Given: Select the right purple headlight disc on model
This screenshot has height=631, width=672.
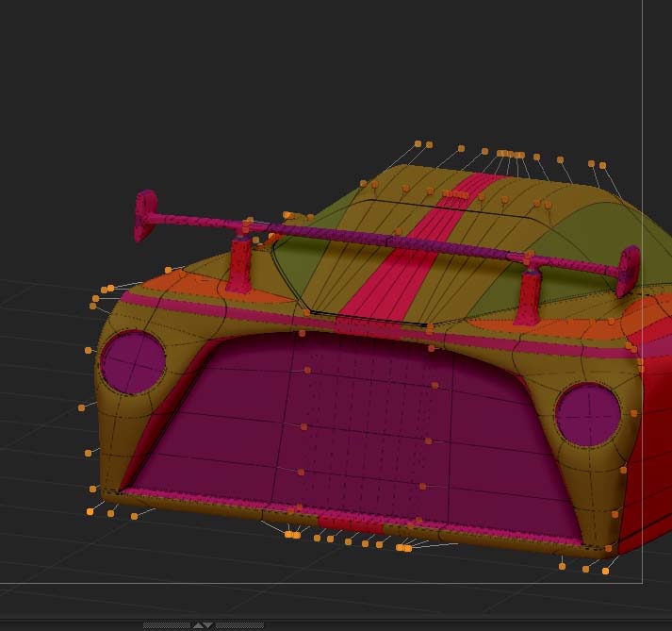Looking at the screenshot, I should 588,415.
